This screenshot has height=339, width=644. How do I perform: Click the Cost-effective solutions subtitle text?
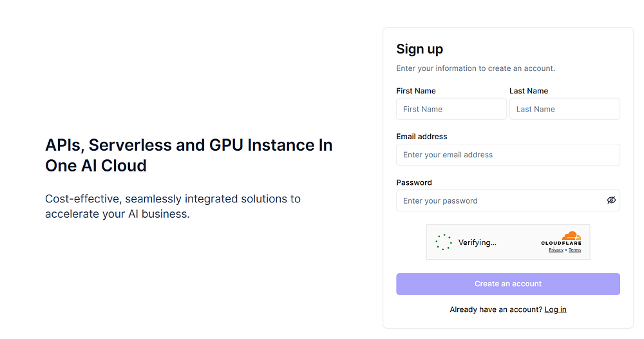(x=173, y=206)
